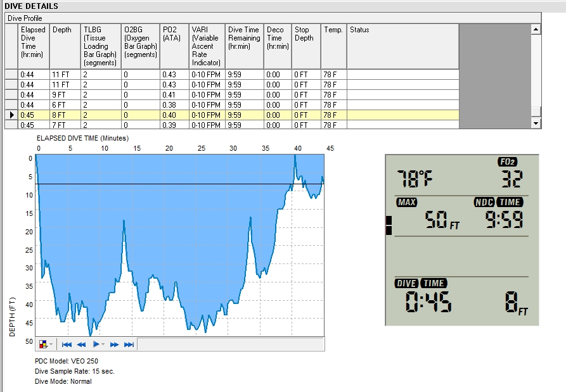
Task: Click the 'Dive Mode: Normal' text
Action: pyautogui.click(x=63, y=381)
